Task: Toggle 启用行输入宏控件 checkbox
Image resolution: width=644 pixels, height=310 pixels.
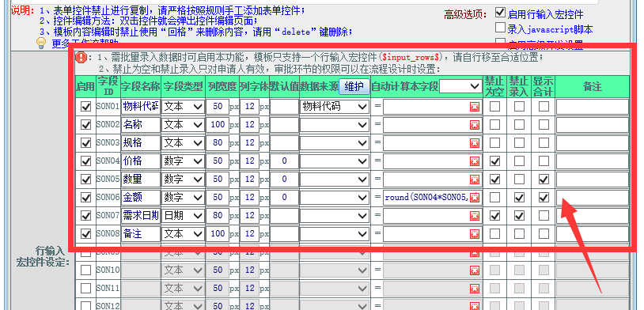Action: coord(500,13)
